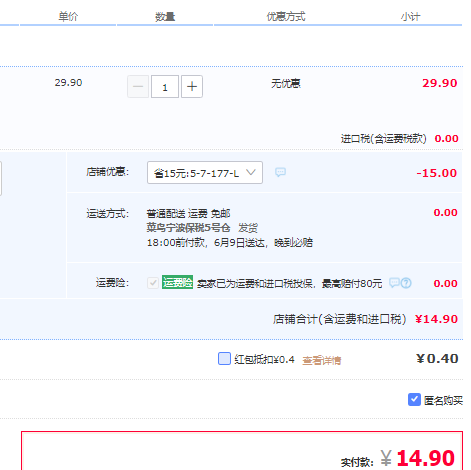
Task: Click the 数量 column header
Action: (165, 16)
